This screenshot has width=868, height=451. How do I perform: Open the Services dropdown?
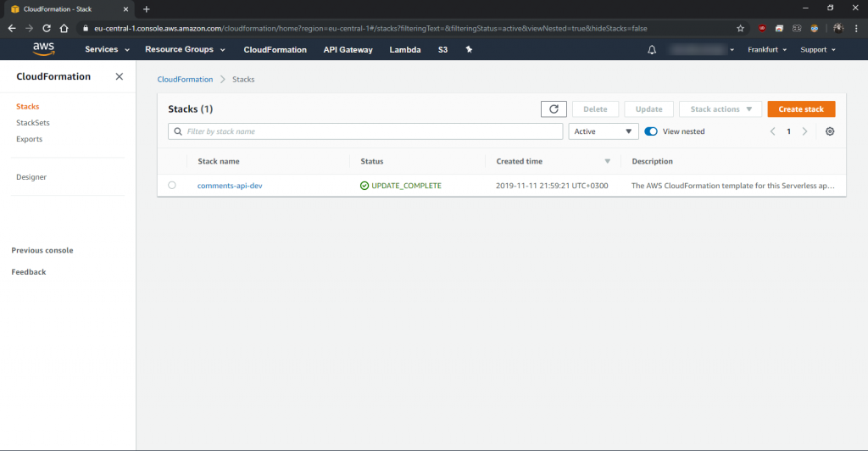coord(107,49)
